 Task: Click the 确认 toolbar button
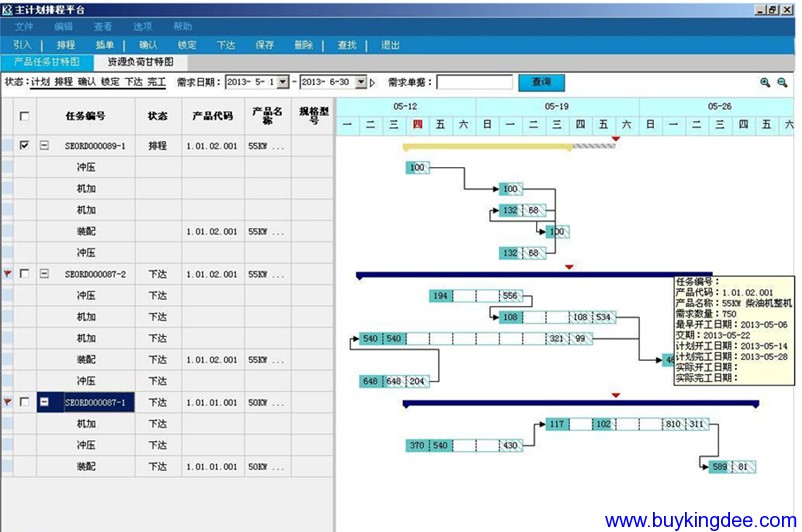tap(148, 45)
